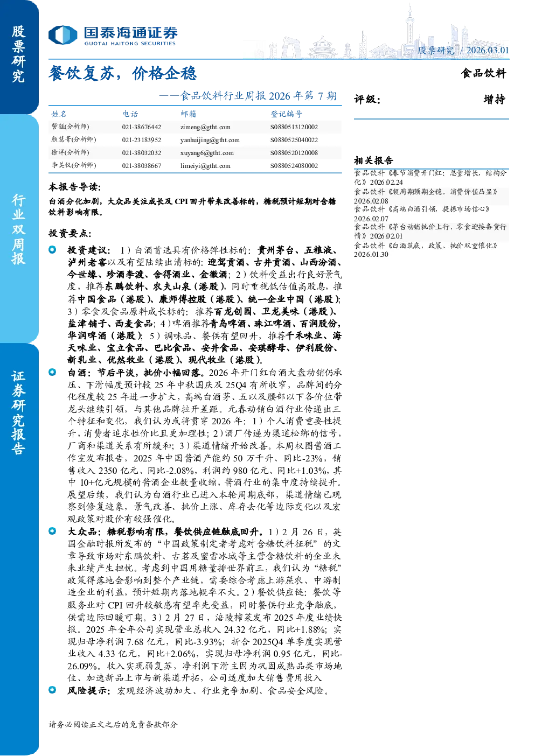The width and height of the screenshot is (535, 756).
Task: Click the bullet icon beside 风险提示
Action: pos(52,690)
